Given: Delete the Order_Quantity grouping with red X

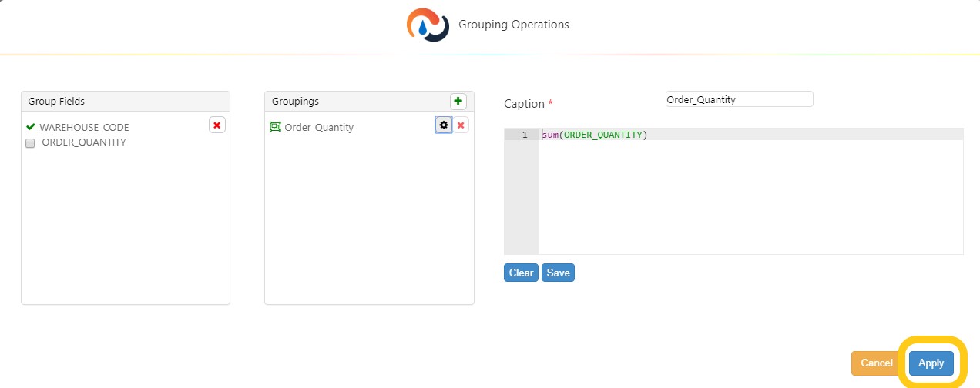Looking at the screenshot, I should point(461,125).
